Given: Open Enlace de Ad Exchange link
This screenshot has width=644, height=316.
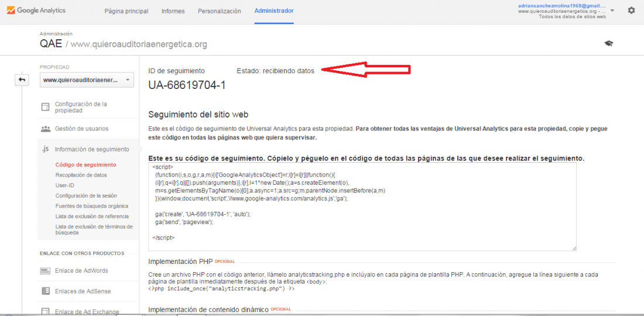Looking at the screenshot, I should (x=87, y=312).
